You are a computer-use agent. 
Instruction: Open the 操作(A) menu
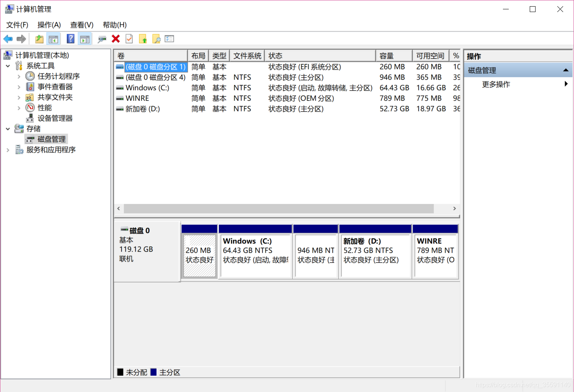(49, 25)
